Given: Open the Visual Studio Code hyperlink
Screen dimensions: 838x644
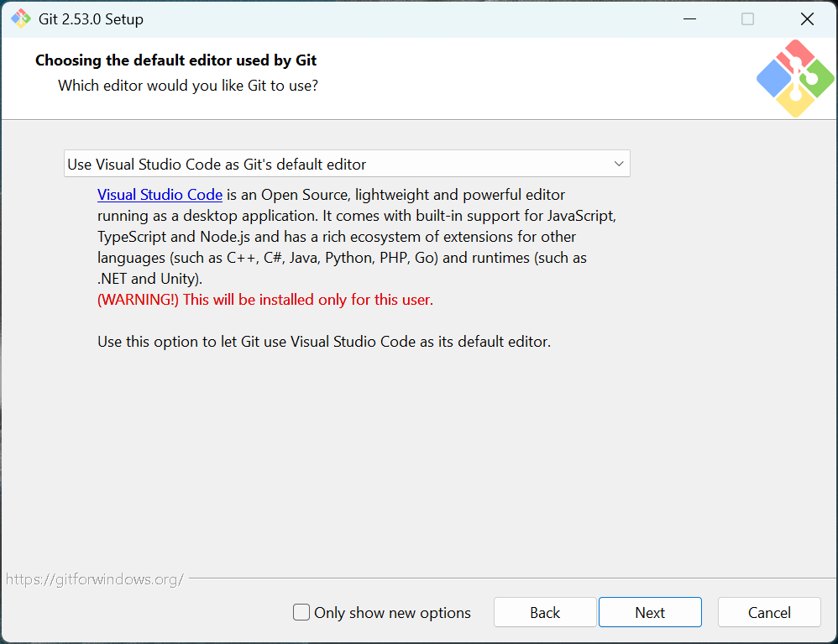Looking at the screenshot, I should 160,195.
